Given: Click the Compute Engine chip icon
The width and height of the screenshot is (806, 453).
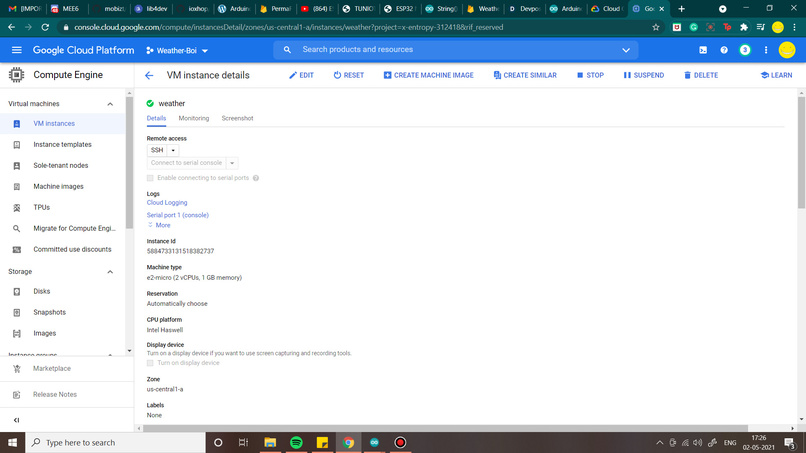Looking at the screenshot, I should tap(16, 75).
